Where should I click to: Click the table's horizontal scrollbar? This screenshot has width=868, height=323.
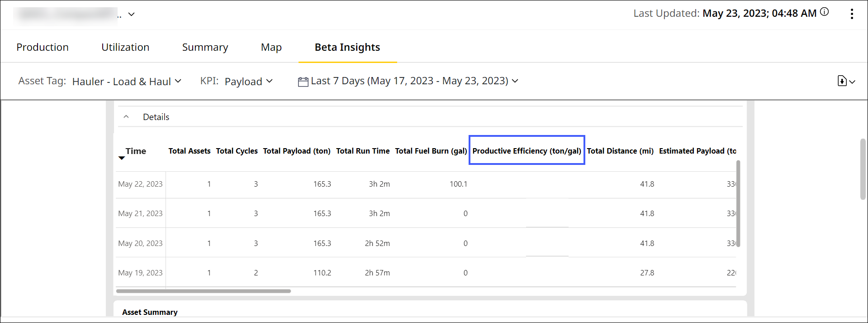pyautogui.click(x=204, y=291)
